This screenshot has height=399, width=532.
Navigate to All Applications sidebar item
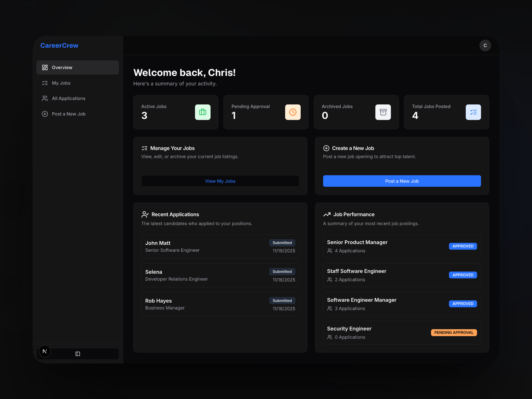(68, 98)
